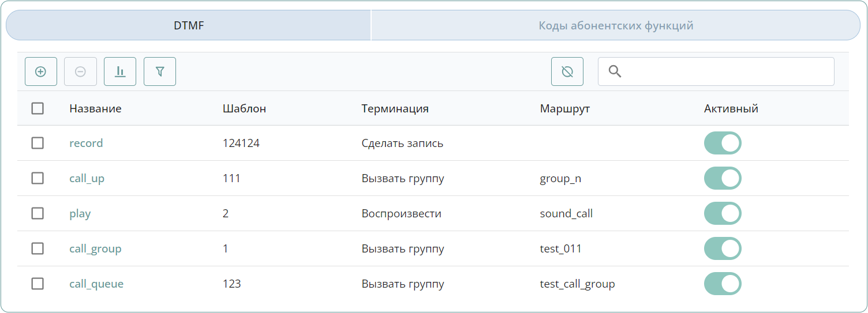Screen dimensions: 868x313
Task: Deactivate the call_queue active switch
Action: coord(723,284)
